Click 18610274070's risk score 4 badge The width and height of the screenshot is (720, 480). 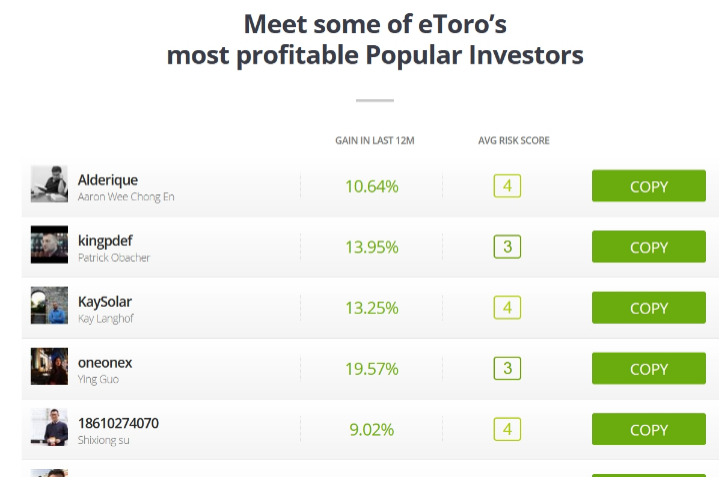click(x=507, y=429)
